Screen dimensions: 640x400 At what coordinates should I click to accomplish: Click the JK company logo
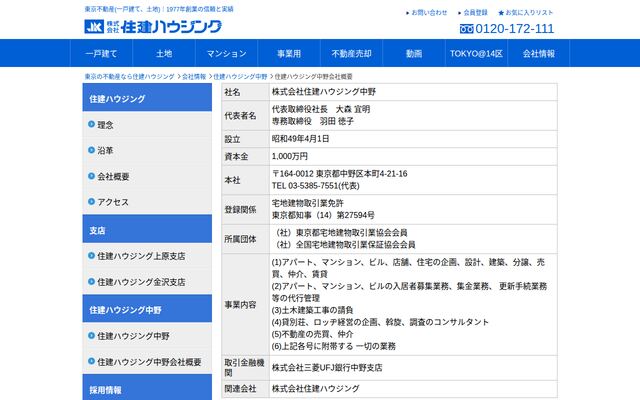94,27
